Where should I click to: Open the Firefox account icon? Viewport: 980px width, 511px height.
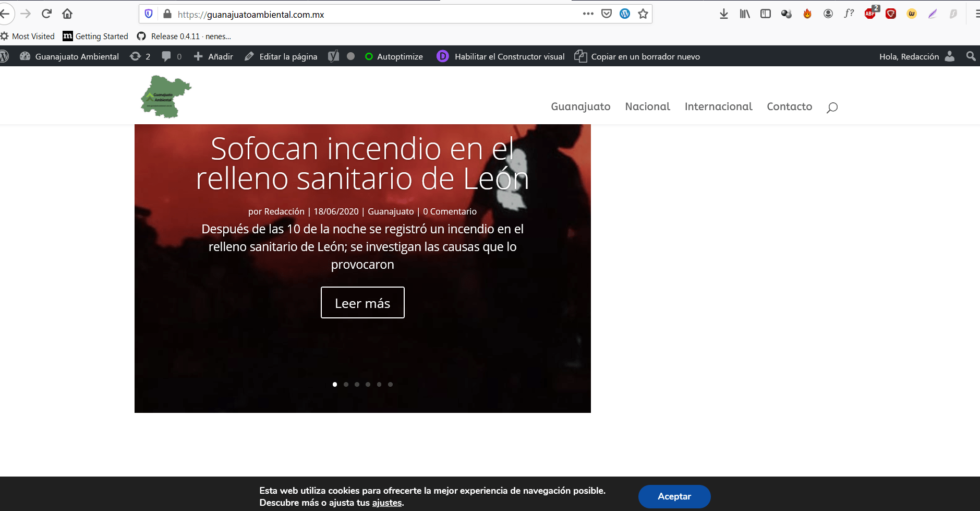828,14
